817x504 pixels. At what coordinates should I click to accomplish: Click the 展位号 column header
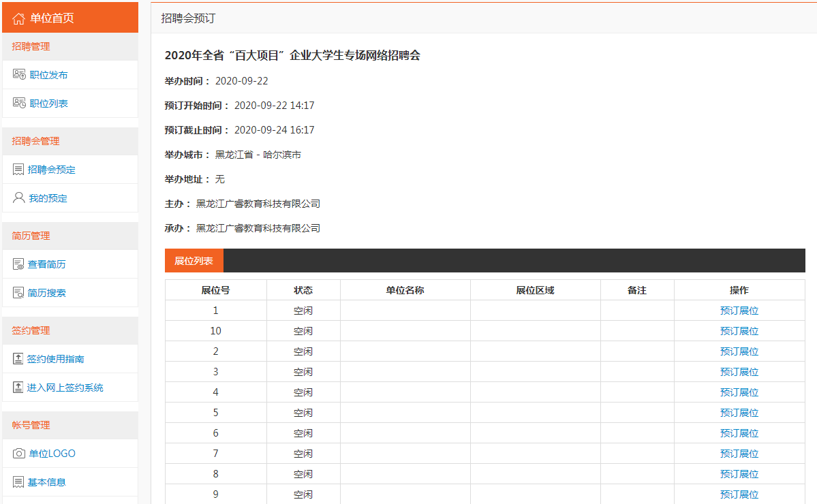click(215, 290)
